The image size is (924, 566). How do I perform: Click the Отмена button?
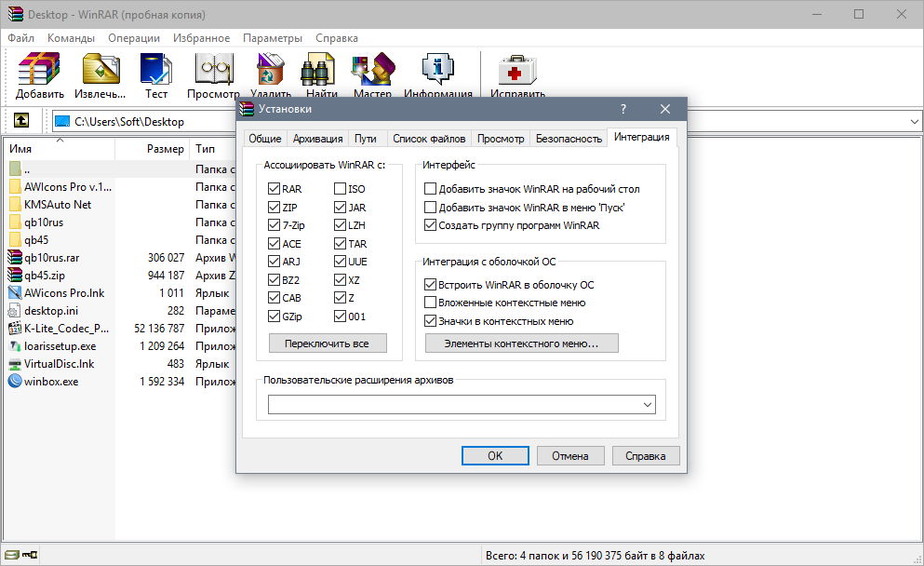[x=569, y=456]
